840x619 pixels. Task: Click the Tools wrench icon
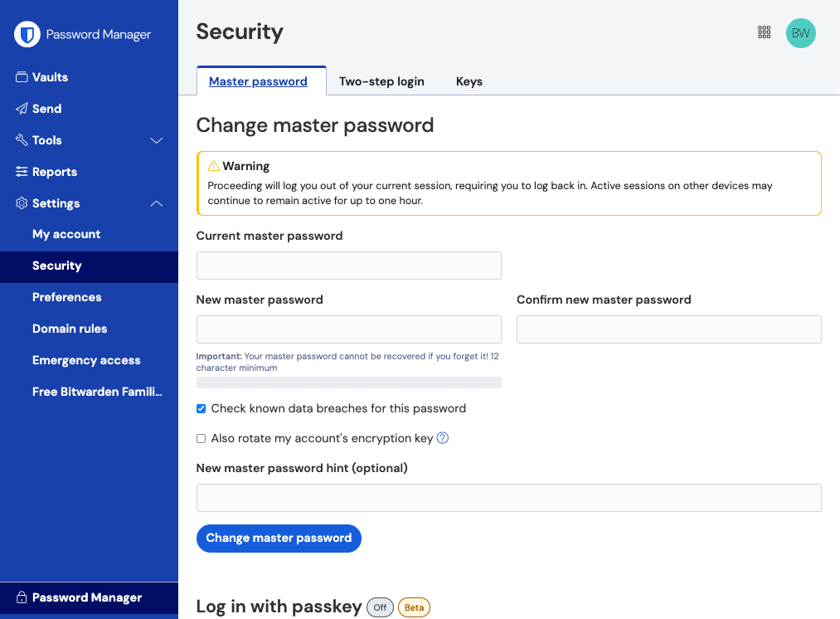coord(22,139)
